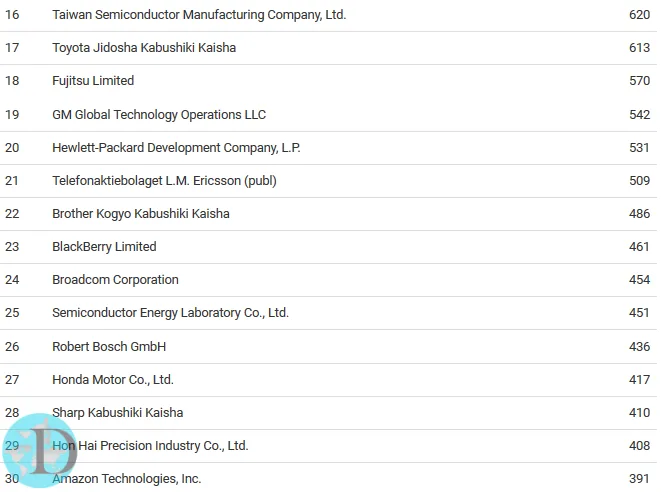Click the count 391 for Amazon
This screenshot has width=661, height=492.
pyautogui.click(x=639, y=479)
